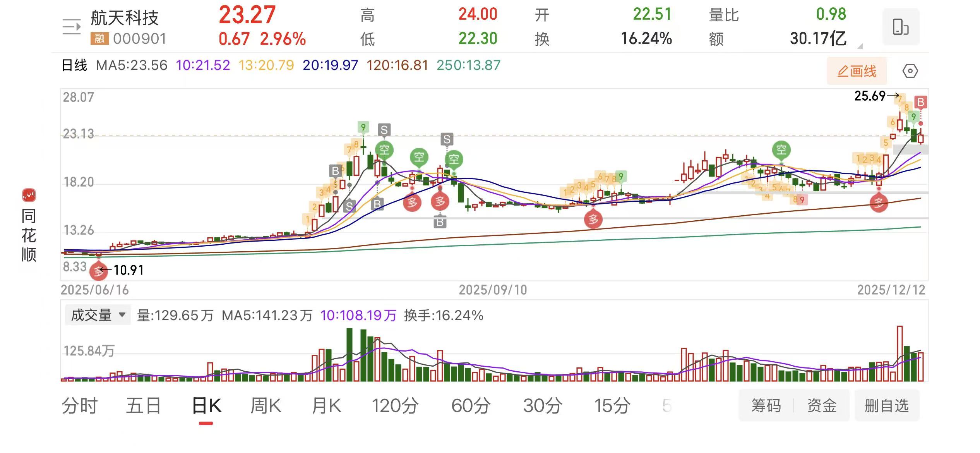Click the 同花顺 logo icon

29,195
